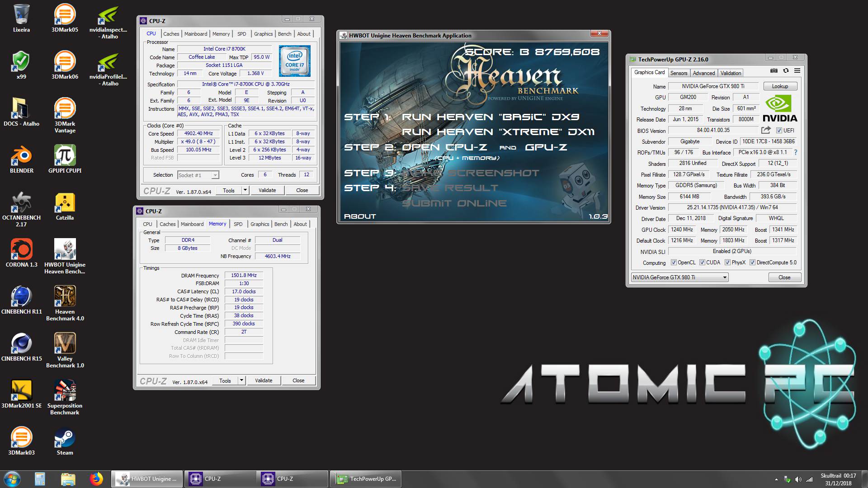
Task: Open Steam desktop icon
Action: point(65,441)
